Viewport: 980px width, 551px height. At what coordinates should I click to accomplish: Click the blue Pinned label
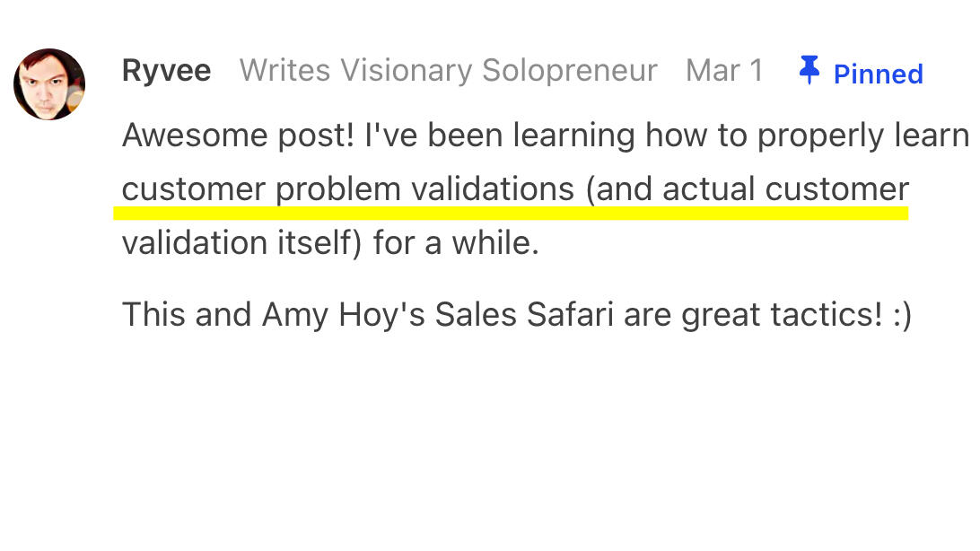click(878, 74)
